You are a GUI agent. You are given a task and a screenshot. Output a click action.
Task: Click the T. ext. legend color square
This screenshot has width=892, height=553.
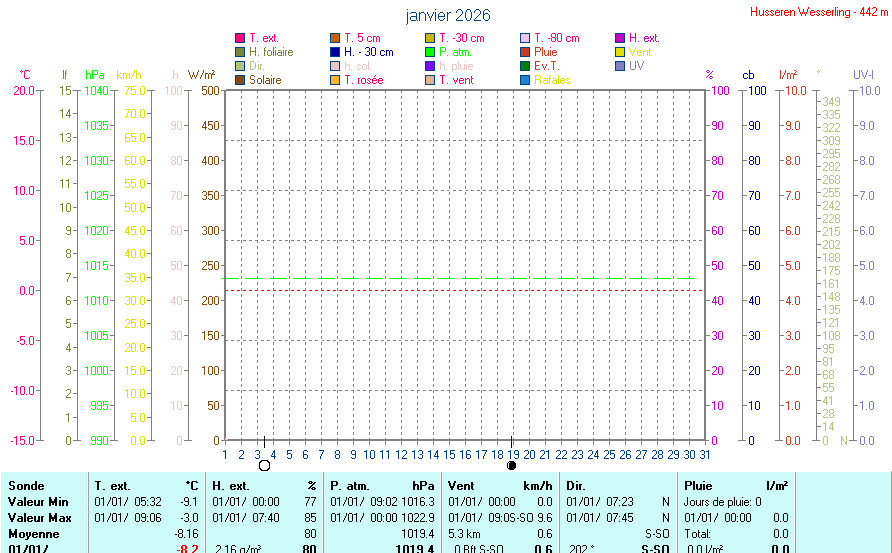240,38
